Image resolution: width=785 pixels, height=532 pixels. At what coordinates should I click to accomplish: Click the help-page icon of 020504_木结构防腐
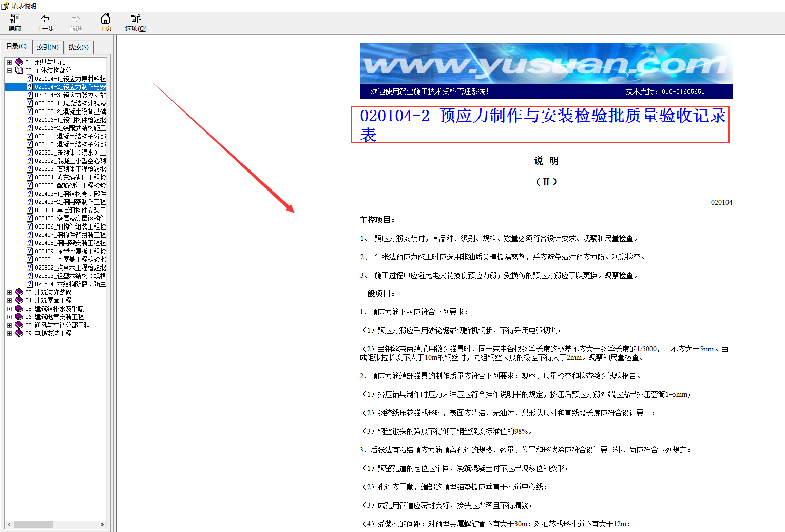[30, 284]
